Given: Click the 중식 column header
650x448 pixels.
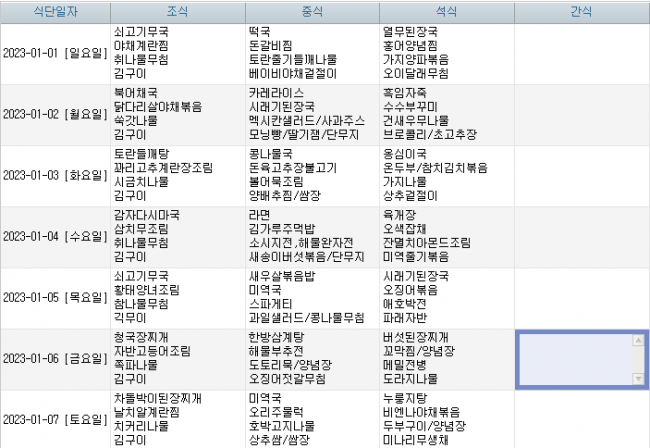Looking at the screenshot, I should 312,11.
